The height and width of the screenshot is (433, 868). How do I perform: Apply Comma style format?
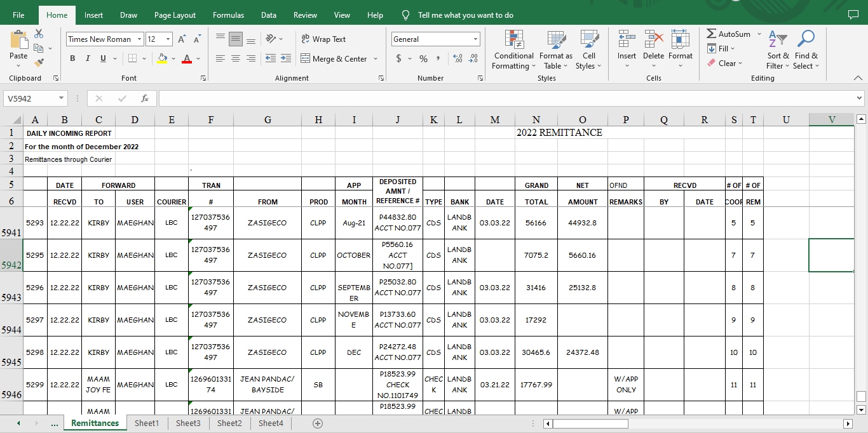[440, 58]
